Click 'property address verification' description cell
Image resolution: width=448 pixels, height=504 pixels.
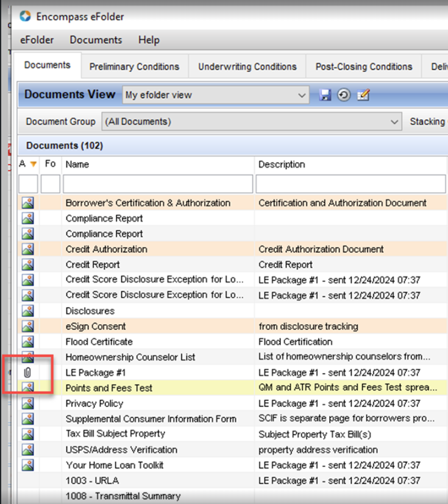point(318,450)
